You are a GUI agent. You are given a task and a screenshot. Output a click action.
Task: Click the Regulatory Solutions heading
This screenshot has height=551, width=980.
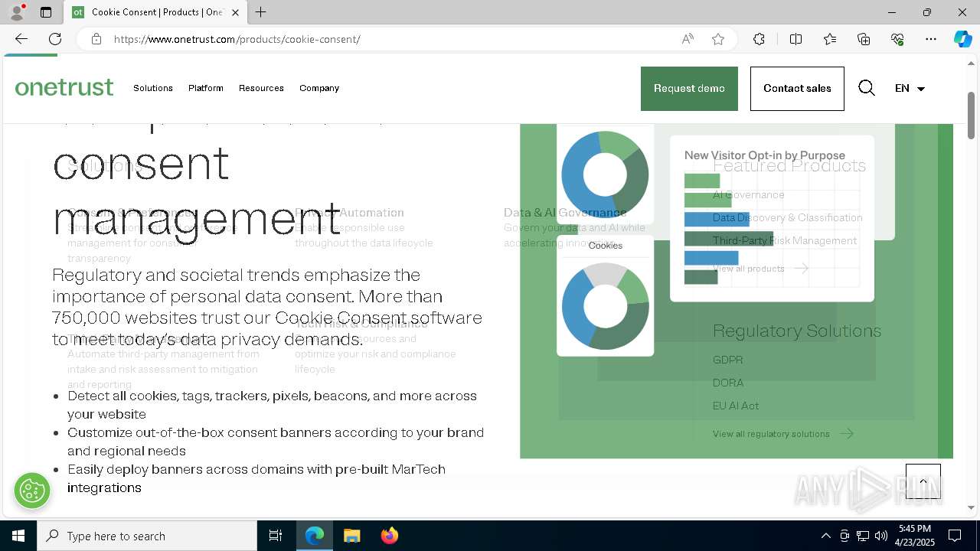coord(797,331)
